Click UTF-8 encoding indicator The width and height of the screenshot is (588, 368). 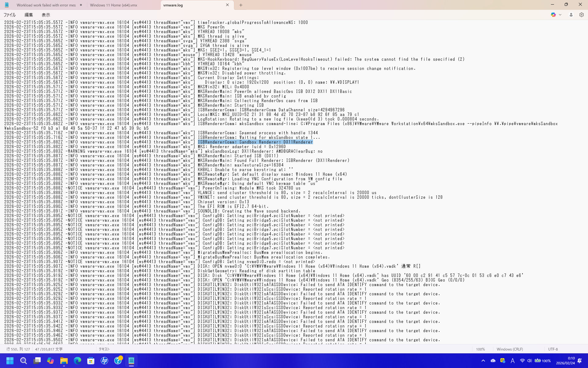553,349
